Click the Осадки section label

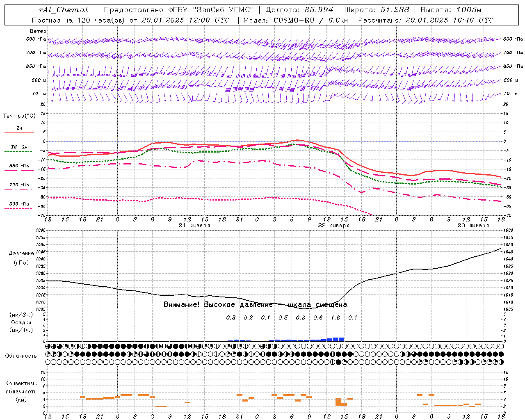(21, 323)
